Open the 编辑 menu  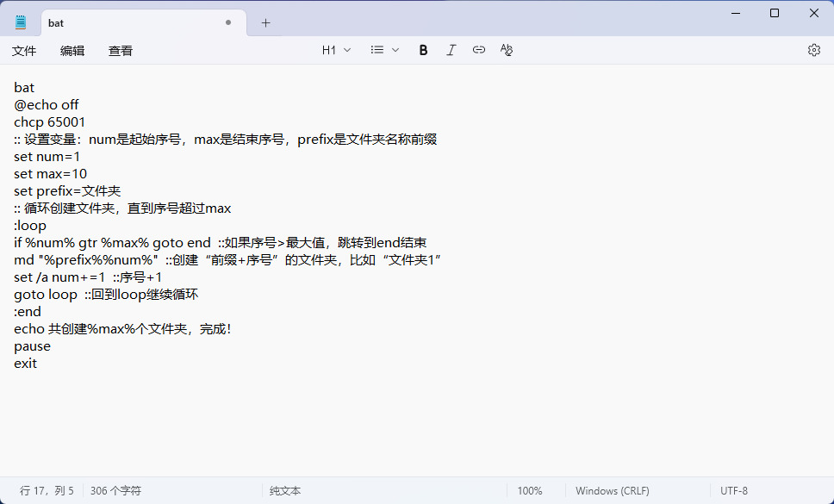click(x=72, y=51)
